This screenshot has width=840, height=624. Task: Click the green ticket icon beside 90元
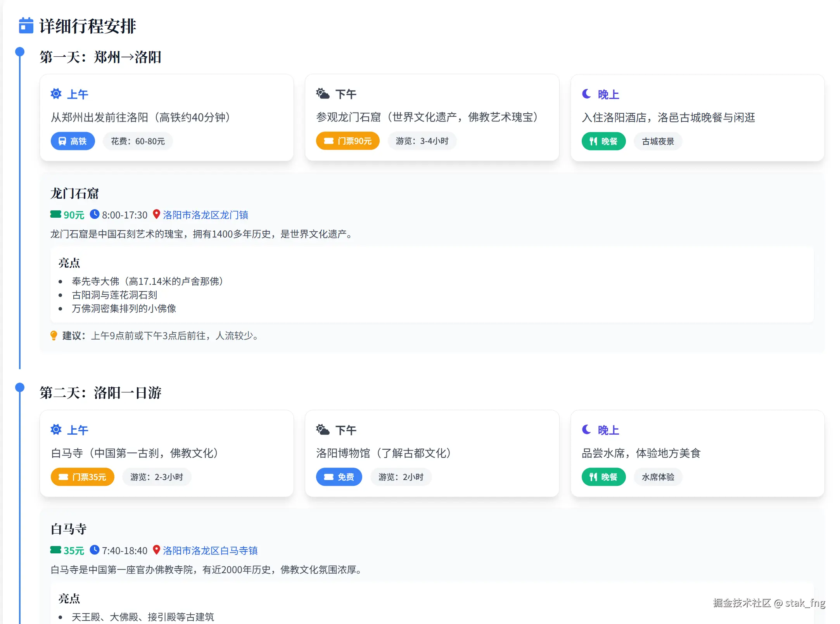(55, 214)
